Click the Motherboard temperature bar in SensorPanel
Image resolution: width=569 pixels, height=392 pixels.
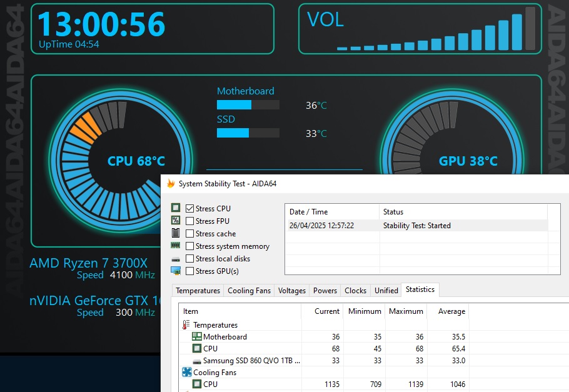point(248,105)
